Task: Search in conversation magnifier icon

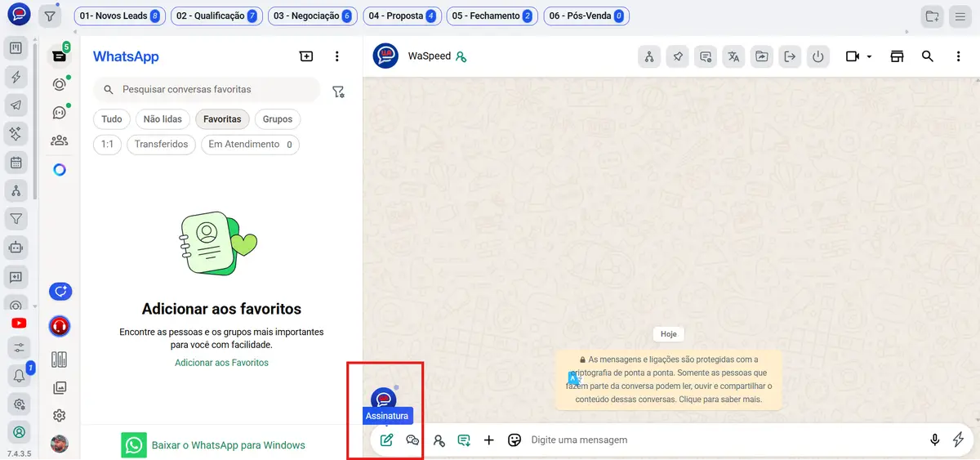Action: tap(928, 56)
